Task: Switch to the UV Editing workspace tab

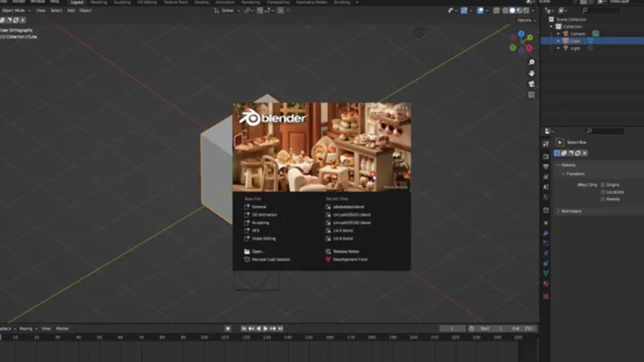Action: (x=147, y=3)
